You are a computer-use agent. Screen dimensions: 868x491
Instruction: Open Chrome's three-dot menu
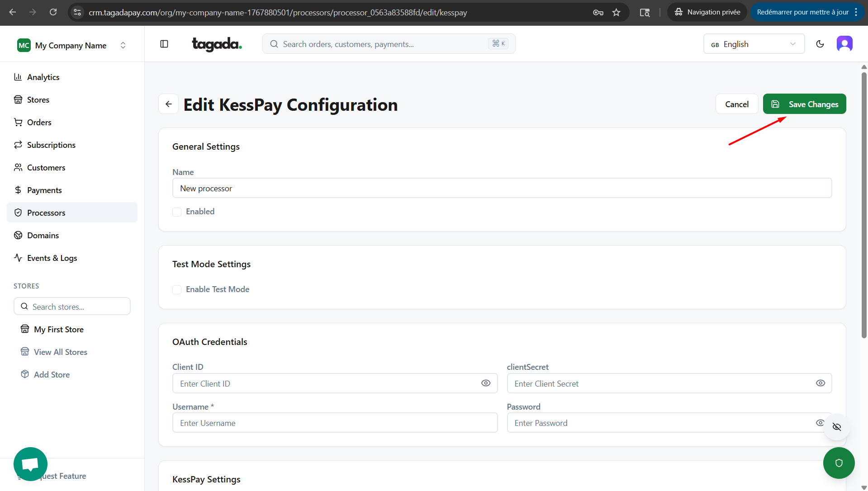tap(856, 12)
